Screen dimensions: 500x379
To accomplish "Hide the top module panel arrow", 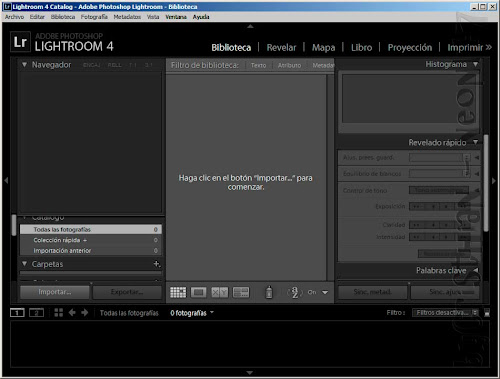I will coord(250,26).
